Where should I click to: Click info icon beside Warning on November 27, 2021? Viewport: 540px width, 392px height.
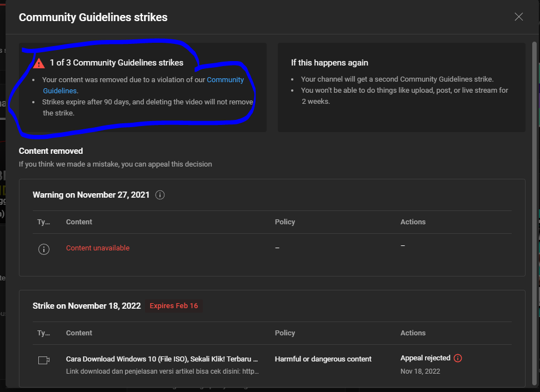[x=160, y=195]
